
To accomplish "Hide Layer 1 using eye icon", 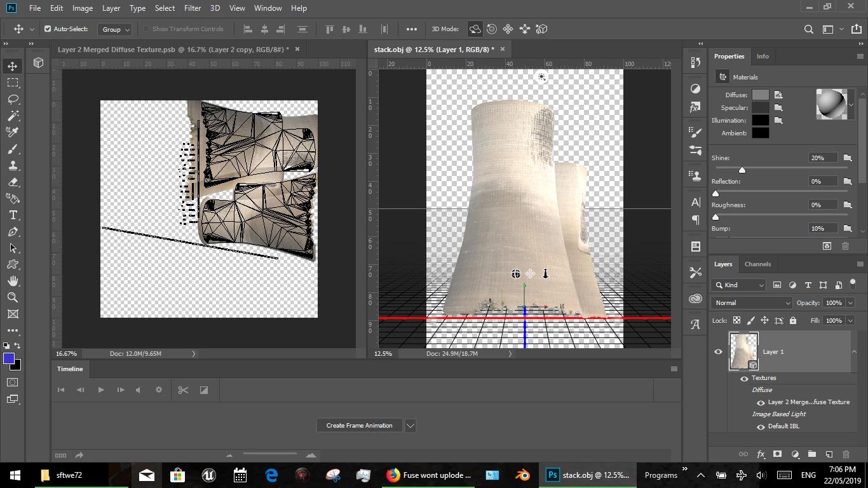I will [718, 351].
